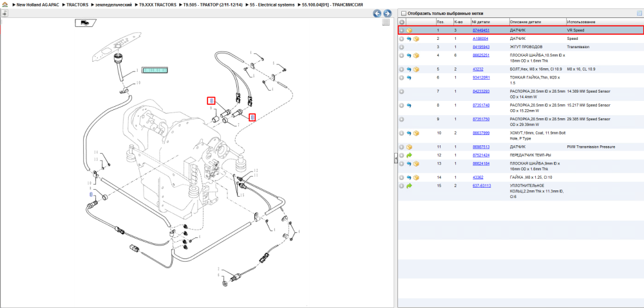Viewport: 644px width, 308px height.
Task: Open part number 87351750 link
Action: 480,119
